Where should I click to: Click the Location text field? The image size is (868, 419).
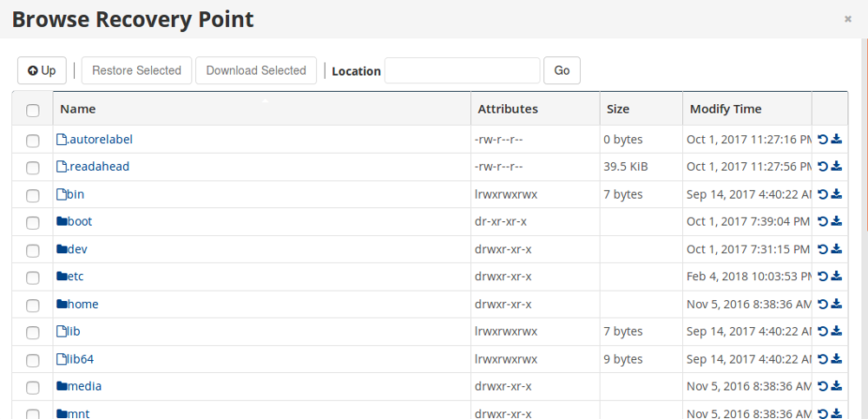pos(462,70)
